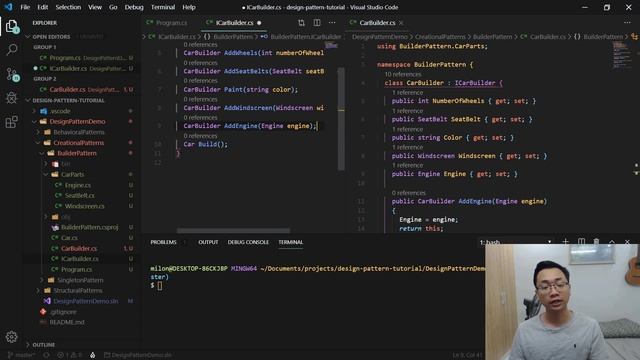This screenshot has height=360, width=640.
Task: Close the CarBuilder.cs editor tab
Action: [401, 23]
